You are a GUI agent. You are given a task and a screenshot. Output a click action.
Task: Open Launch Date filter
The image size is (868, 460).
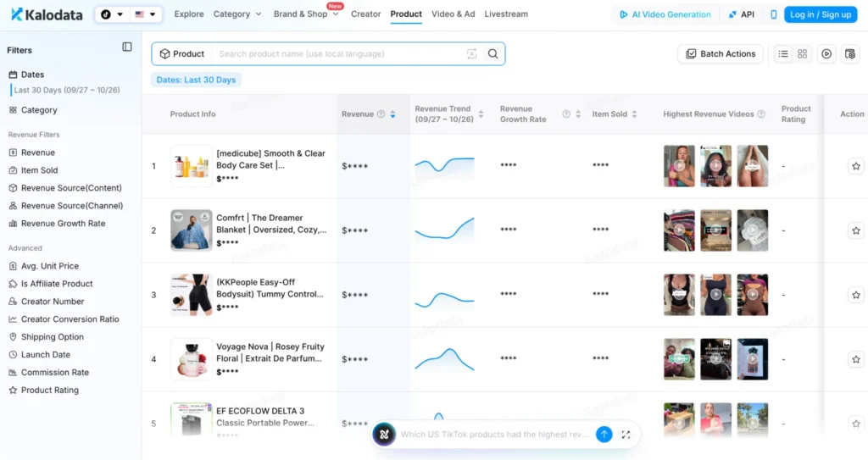point(39,354)
